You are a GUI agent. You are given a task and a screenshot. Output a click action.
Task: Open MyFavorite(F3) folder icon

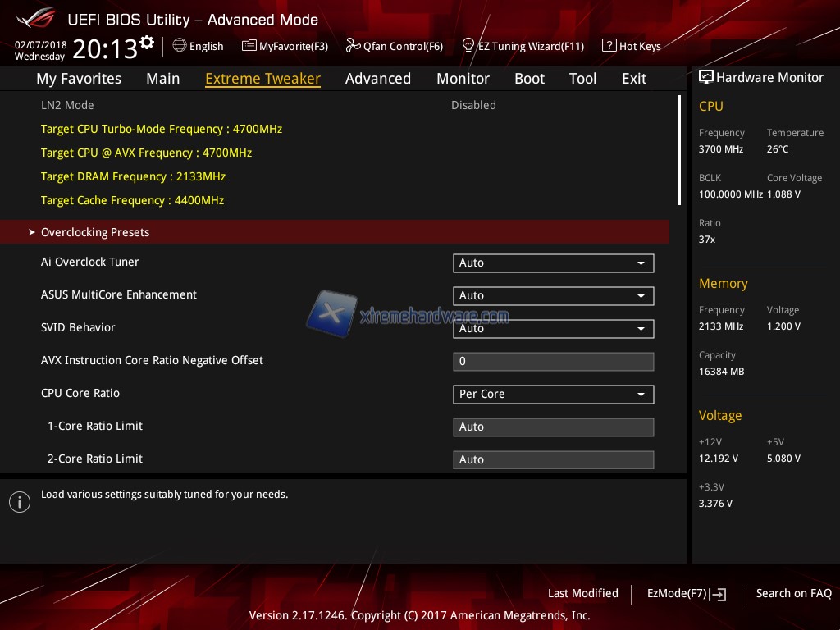tap(249, 46)
